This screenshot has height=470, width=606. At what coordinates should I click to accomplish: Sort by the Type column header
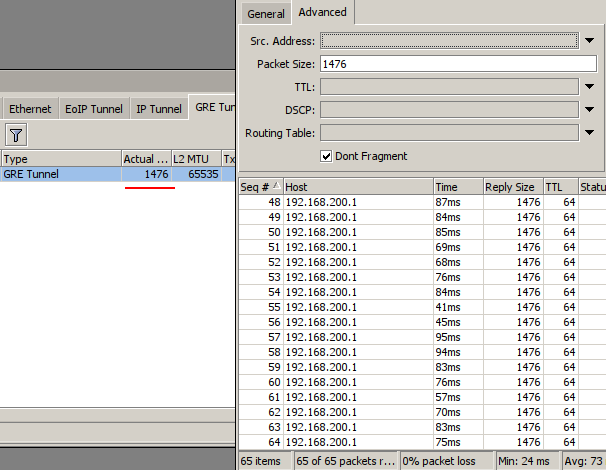(61, 159)
